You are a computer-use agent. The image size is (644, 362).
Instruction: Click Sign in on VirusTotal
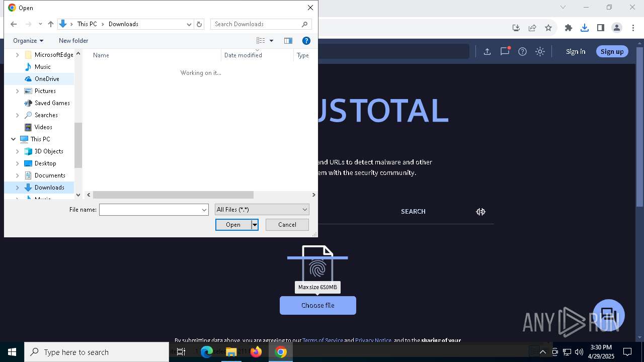point(576,51)
